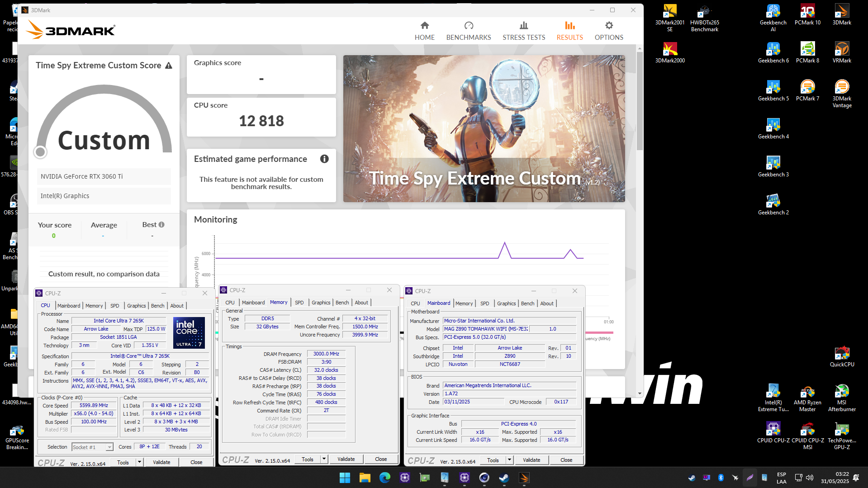
Task: Open 3DMark Vantage desktop icon
Action: 842,94
